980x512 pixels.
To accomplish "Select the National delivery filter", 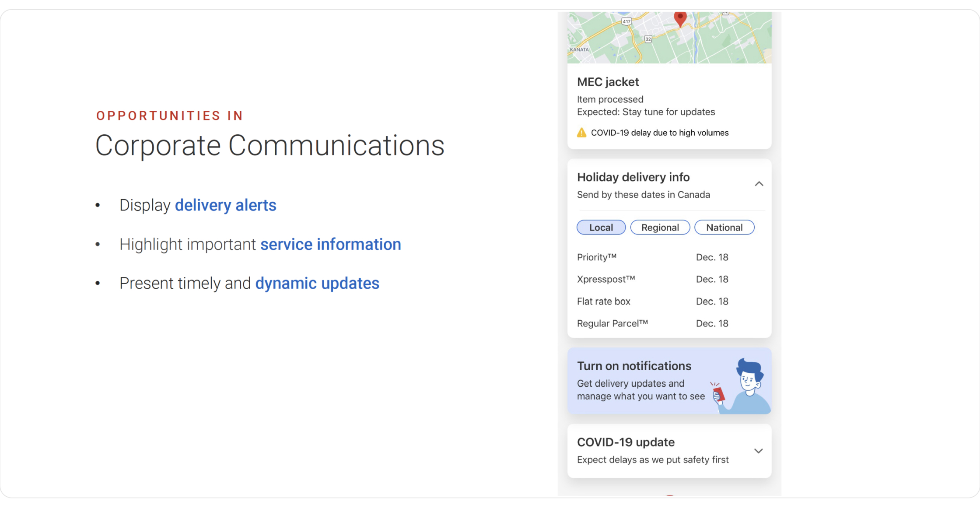I will [x=724, y=228].
